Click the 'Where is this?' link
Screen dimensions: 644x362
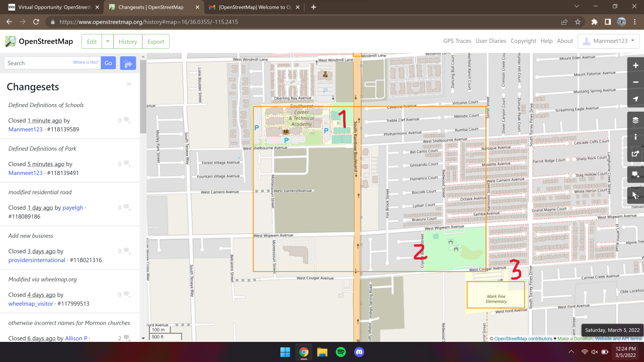click(86, 62)
